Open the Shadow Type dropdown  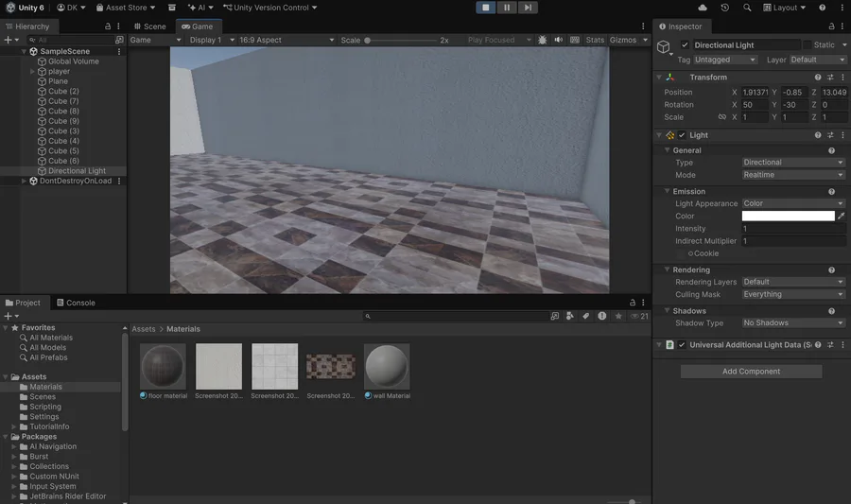point(793,322)
